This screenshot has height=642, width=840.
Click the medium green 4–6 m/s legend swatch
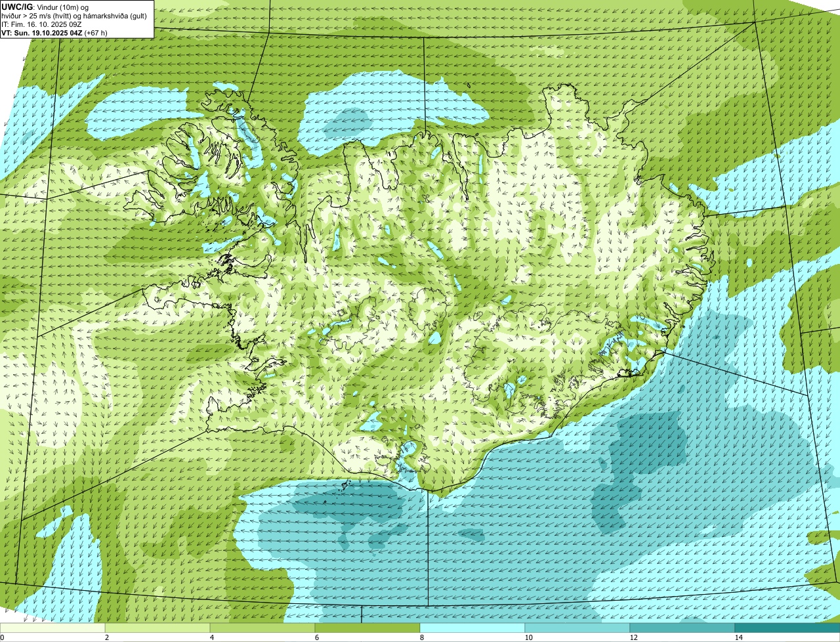pyautogui.click(x=262, y=628)
